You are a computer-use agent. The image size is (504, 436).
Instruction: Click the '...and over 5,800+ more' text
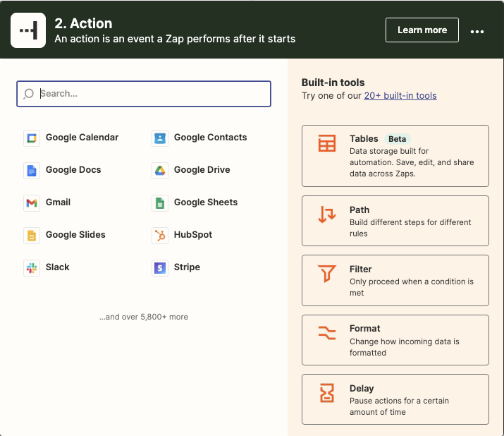(143, 317)
